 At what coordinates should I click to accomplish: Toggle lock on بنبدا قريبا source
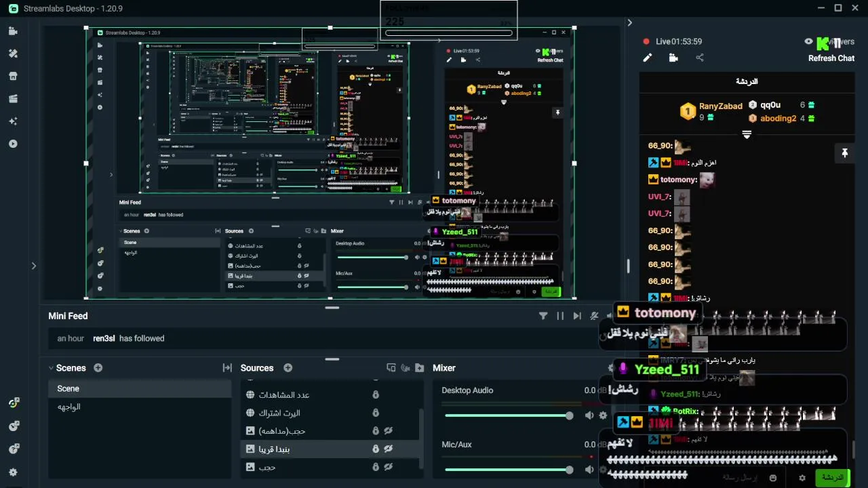pyautogui.click(x=376, y=449)
